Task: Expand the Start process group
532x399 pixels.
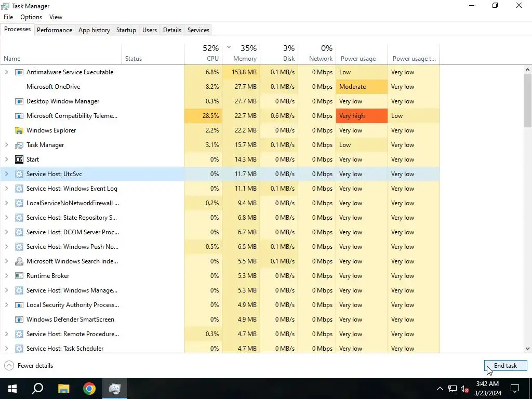Action: pyautogui.click(x=6, y=159)
